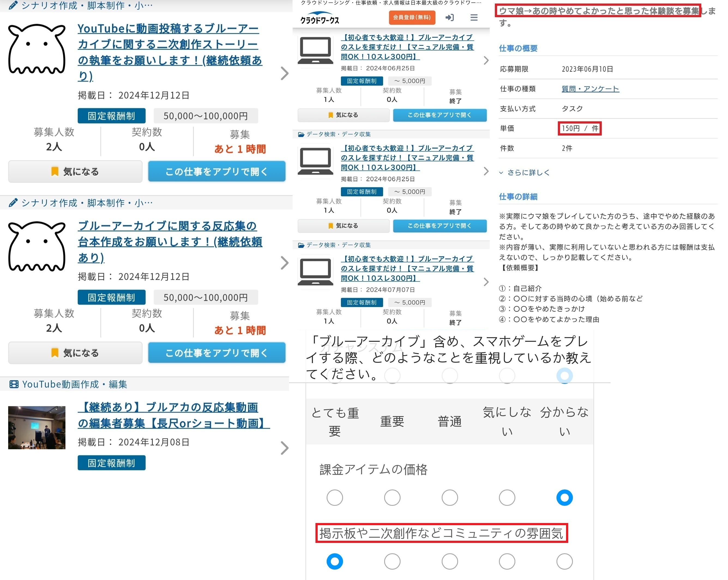
Task: Click the login arrow icon in header
Action: click(x=449, y=17)
